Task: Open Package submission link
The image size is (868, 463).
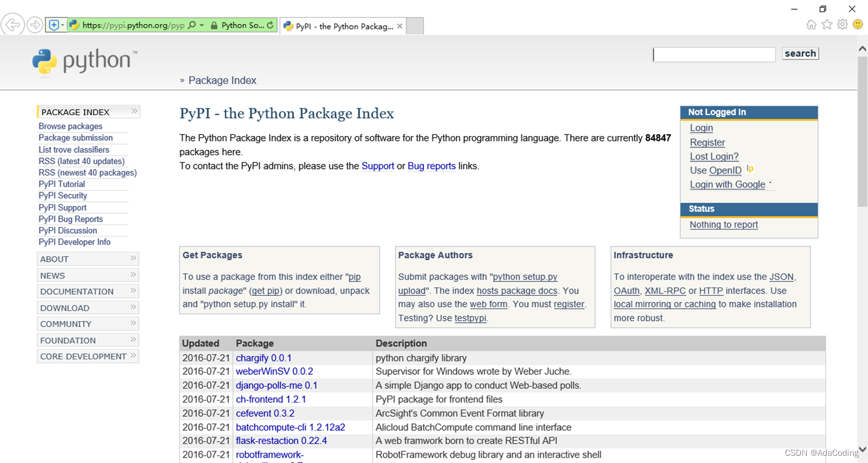Action: 75,138
